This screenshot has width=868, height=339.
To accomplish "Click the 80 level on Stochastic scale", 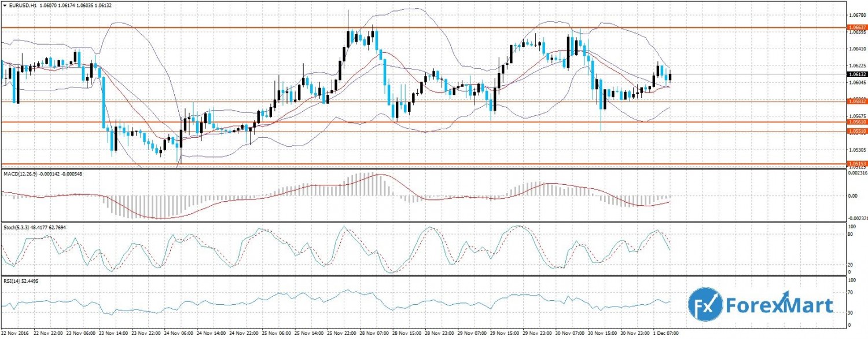I will 850,235.
